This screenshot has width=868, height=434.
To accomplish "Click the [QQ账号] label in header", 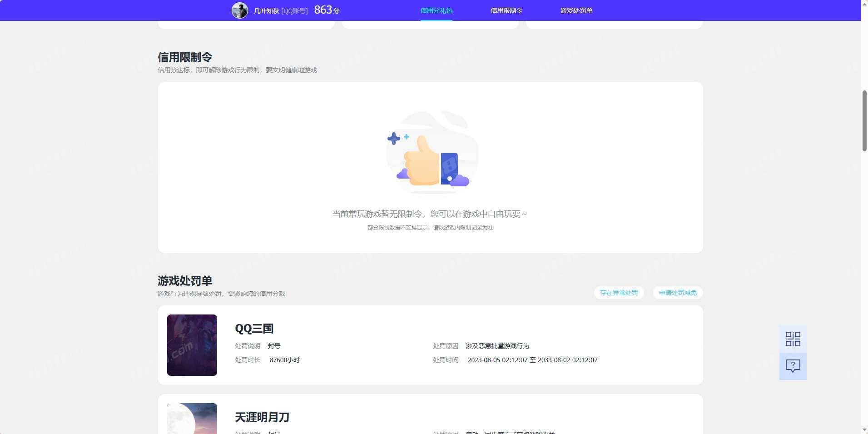I will click(x=294, y=11).
